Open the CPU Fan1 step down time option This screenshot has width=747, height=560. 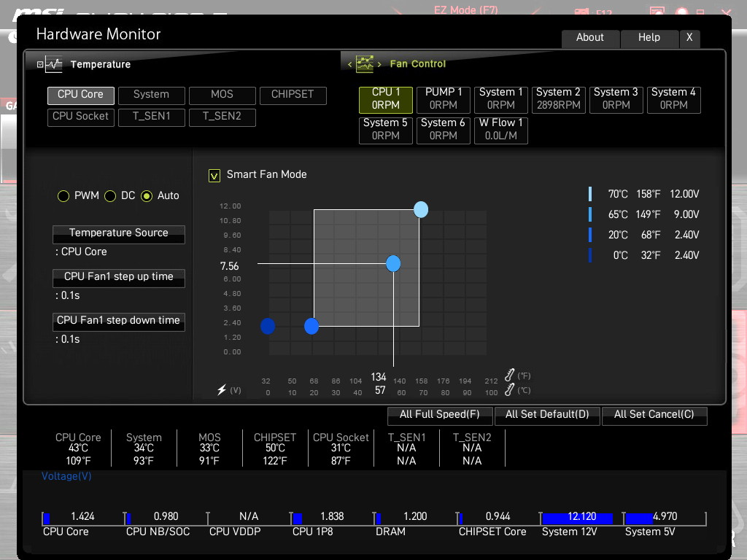point(119,322)
